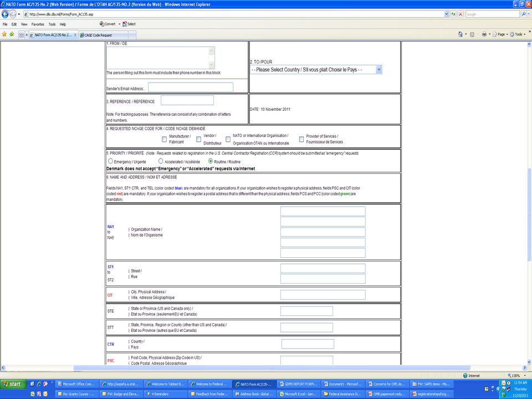Viewport: 532px width, 399px height.
Task: Click the RSS feeds icon
Action: 472,34
